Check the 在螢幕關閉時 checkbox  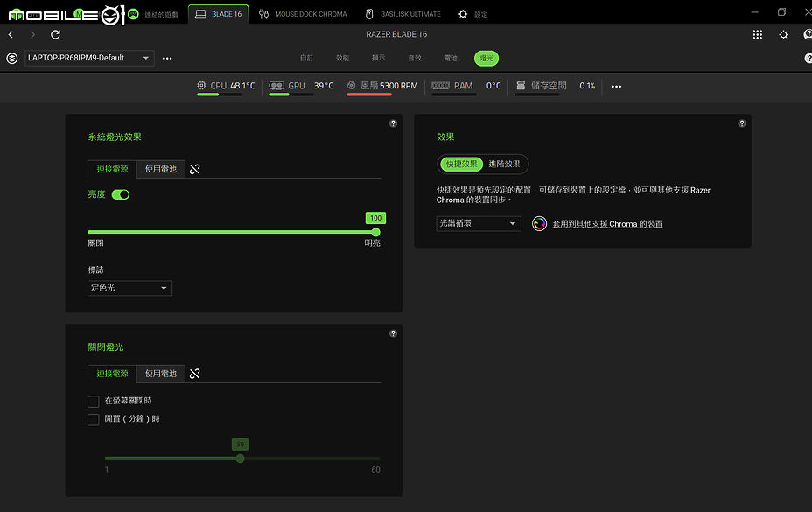coord(94,402)
